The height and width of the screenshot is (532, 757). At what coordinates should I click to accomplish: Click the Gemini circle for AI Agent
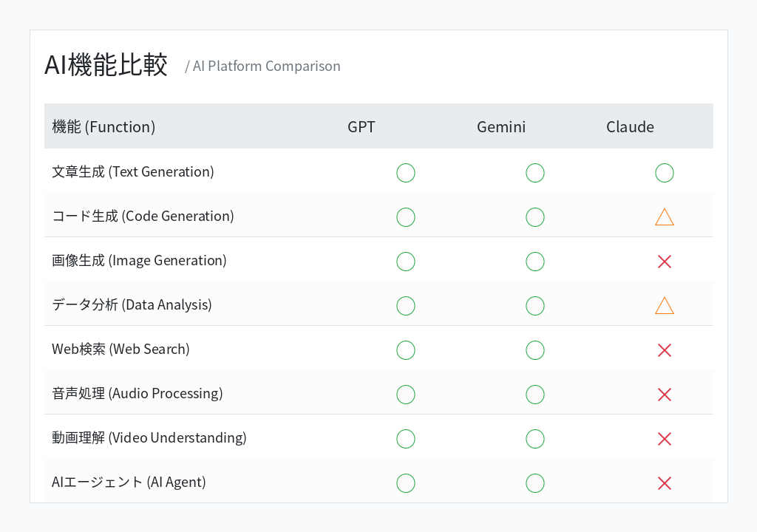pyautogui.click(x=535, y=483)
